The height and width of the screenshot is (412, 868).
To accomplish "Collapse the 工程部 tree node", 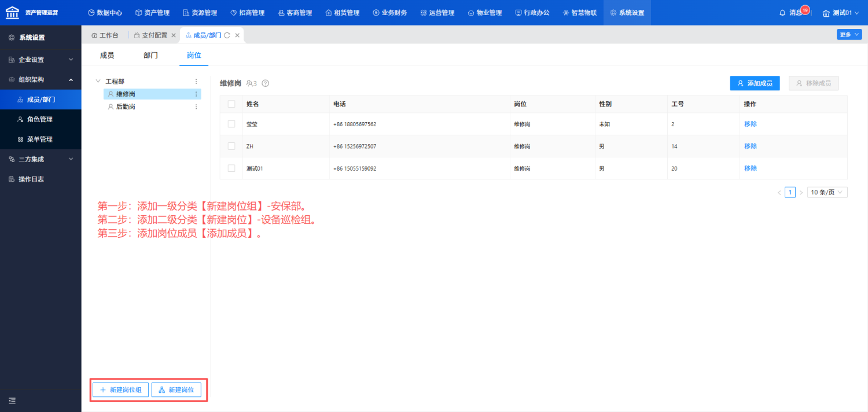I will pos(98,82).
